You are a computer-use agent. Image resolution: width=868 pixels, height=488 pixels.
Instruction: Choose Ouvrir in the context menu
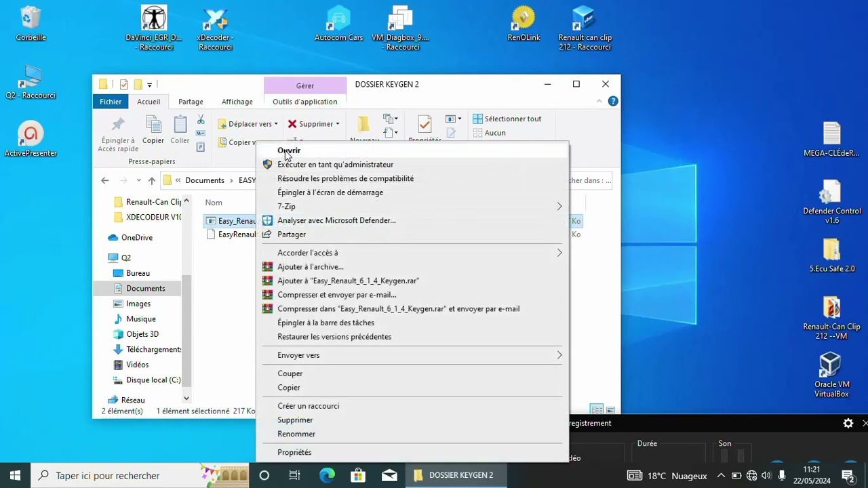coord(412,150)
